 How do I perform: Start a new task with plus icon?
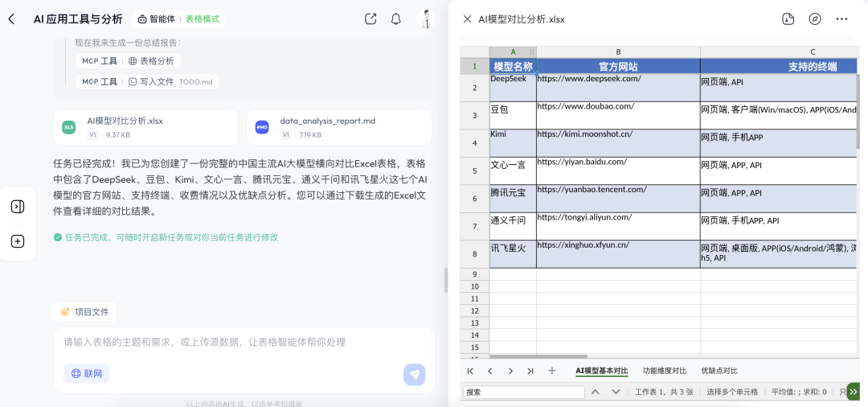pos(18,241)
